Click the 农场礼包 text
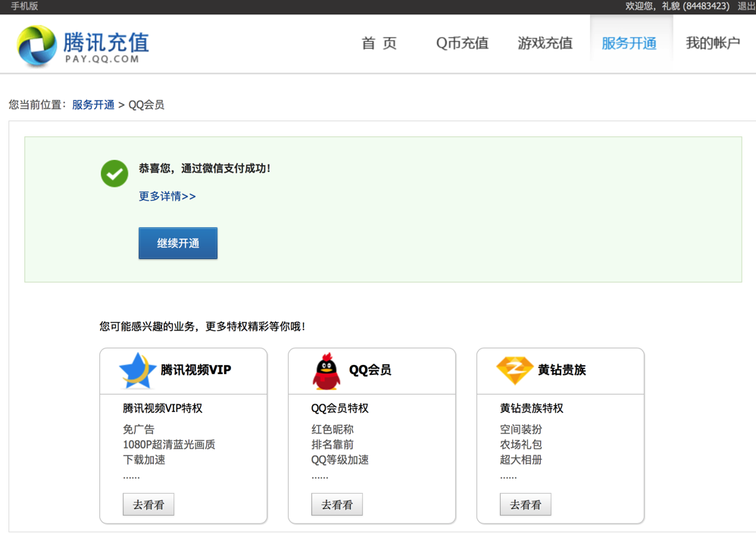This screenshot has height=534, width=756. point(520,445)
